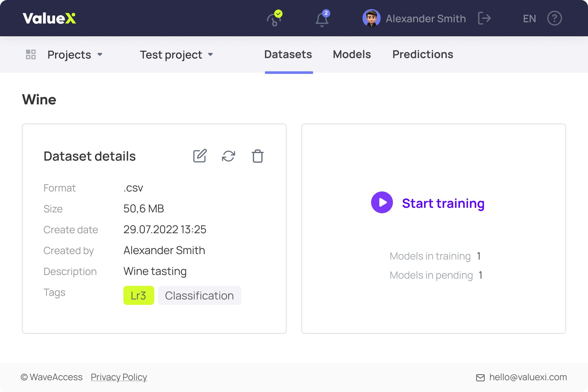Open the speedometer status icon in header
Image resolution: width=588 pixels, height=392 pixels.
tap(274, 19)
